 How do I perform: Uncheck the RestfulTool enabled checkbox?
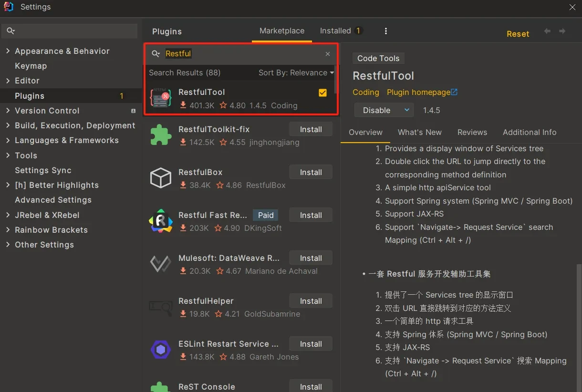coord(323,93)
